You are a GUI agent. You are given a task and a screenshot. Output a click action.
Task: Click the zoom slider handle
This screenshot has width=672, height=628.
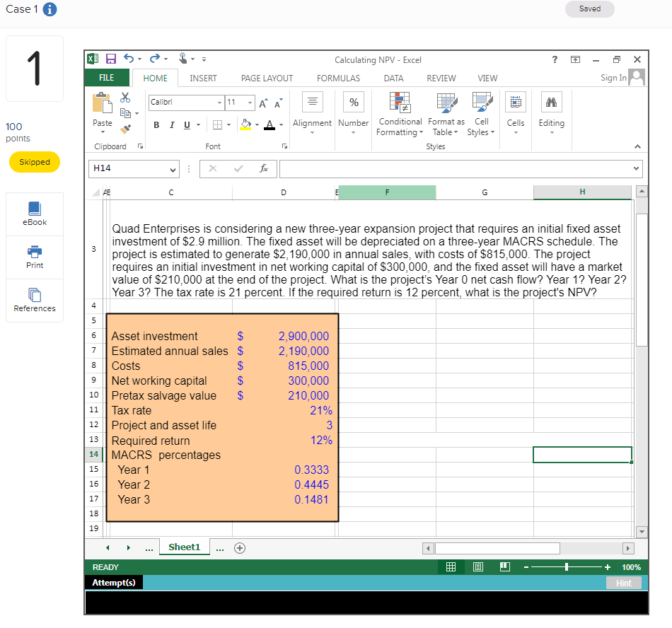(567, 567)
